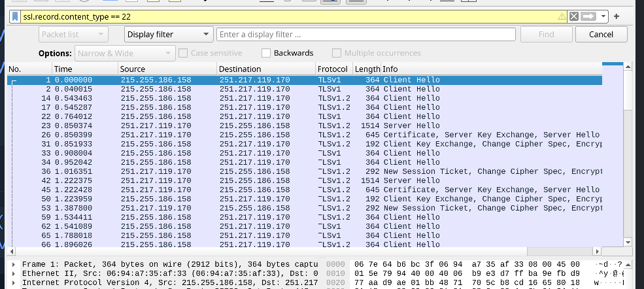
Task: Toggle the Case sensitive checkbox
Action: click(x=183, y=53)
